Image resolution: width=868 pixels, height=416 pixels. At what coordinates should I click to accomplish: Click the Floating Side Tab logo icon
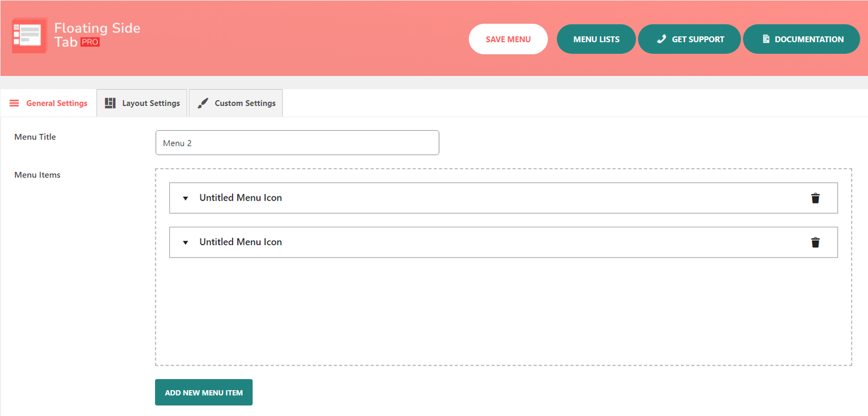pos(29,35)
